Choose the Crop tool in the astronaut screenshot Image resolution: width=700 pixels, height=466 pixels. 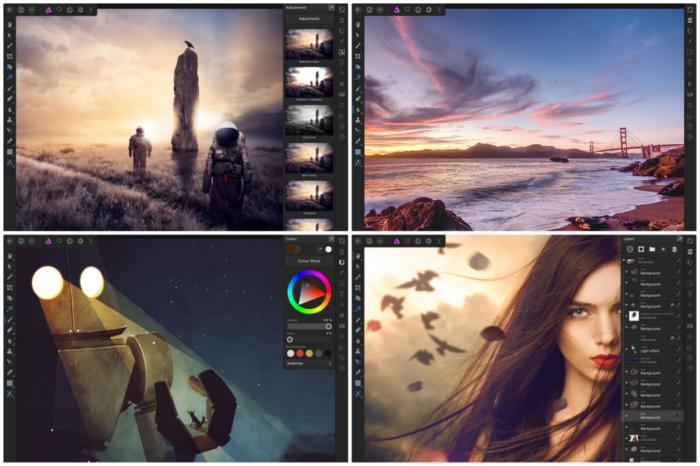coord(10,57)
